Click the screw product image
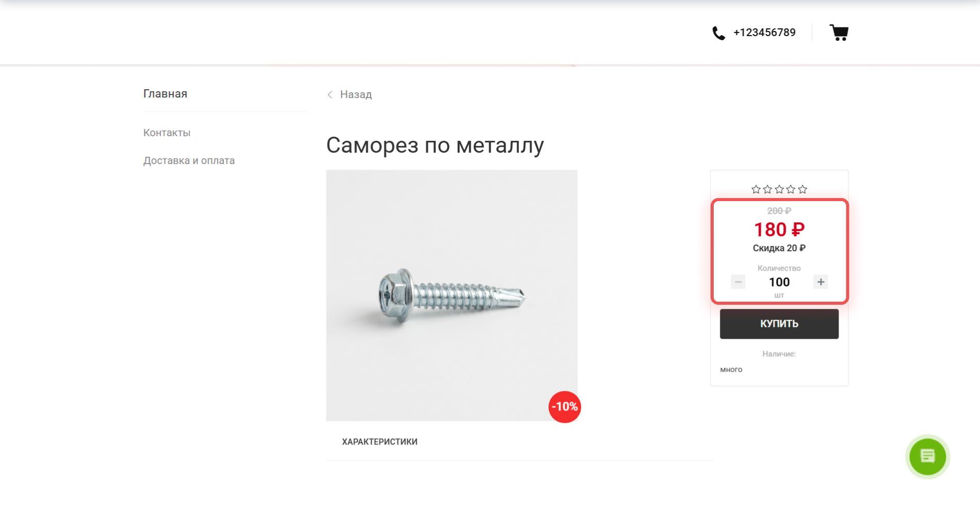 (x=452, y=295)
